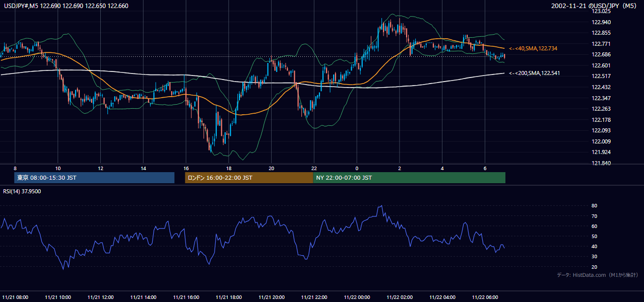Click the 11/22 02:00 time label
This screenshot has height=302, width=644.
tap(400, 297)
